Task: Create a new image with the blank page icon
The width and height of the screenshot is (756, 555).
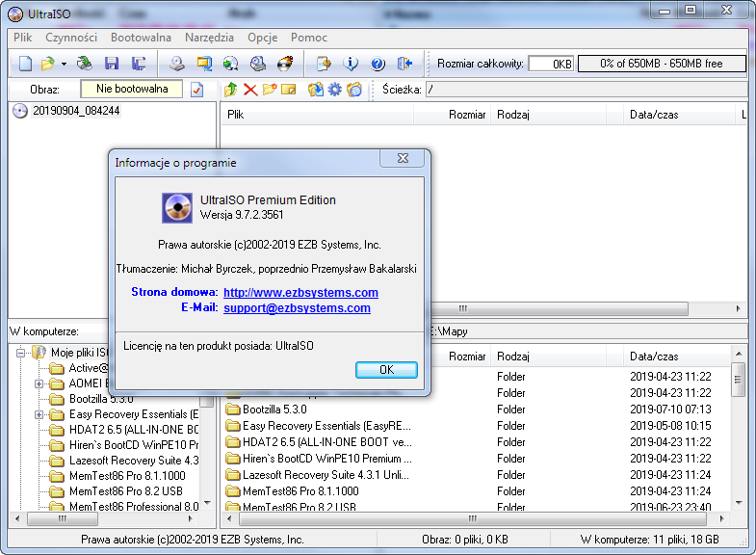Action: pos(25,64)
